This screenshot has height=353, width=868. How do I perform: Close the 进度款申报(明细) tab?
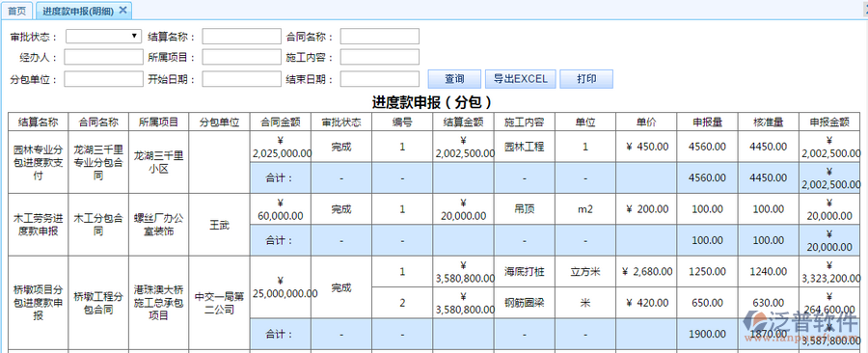[122, 10]
